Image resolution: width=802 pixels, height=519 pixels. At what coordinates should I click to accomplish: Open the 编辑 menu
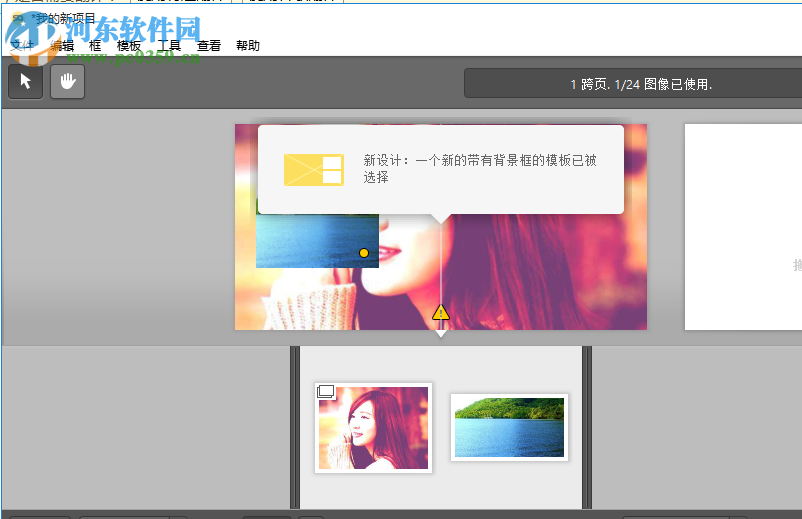[x=62, y=46]
